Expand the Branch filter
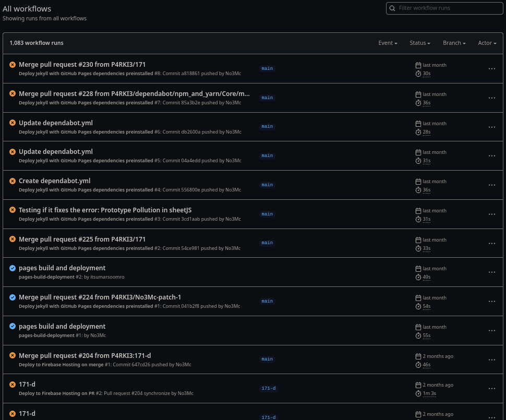Viewport: 506px width, 420px height. 454,43
